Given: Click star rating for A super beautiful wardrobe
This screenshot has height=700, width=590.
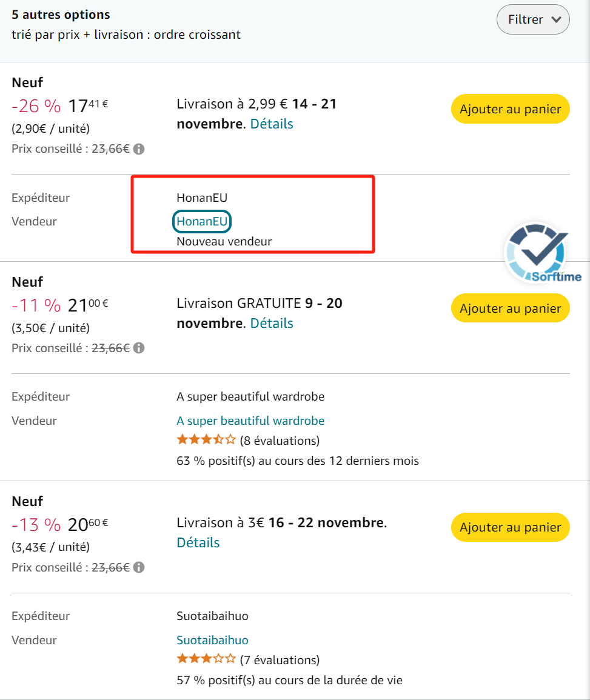Looking at the screenshot, I should (x=206, y=440).
